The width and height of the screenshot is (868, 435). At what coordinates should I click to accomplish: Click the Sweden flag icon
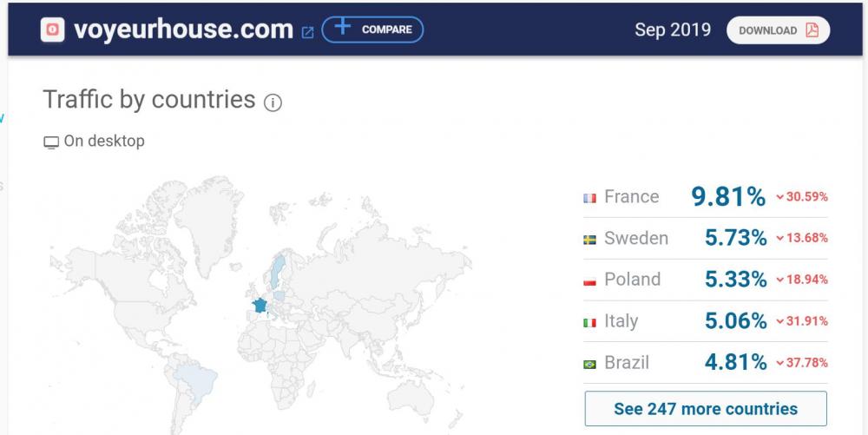tap(590, 240)
